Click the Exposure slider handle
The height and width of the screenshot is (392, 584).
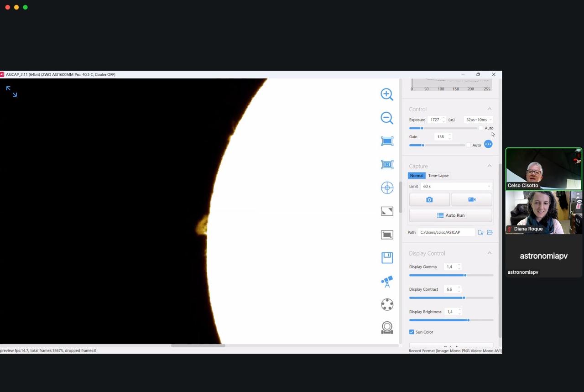(422, 128)
